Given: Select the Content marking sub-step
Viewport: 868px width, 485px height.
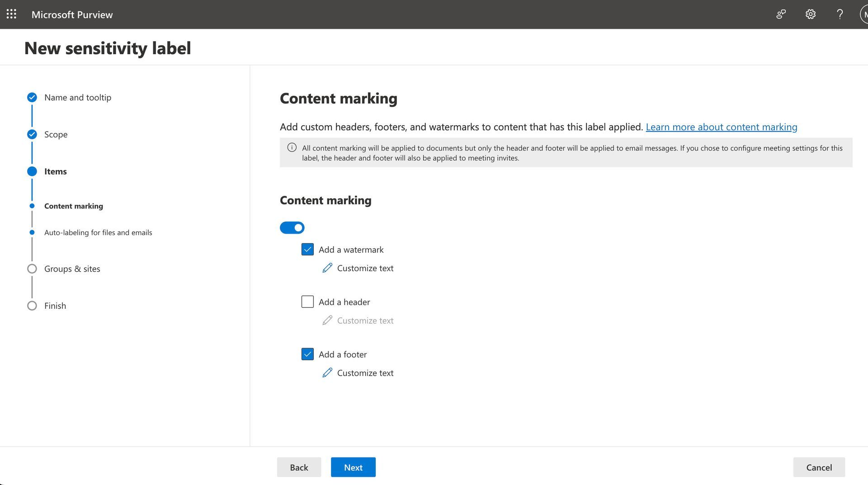Looking at the screenshot, I should coord(74,206).
